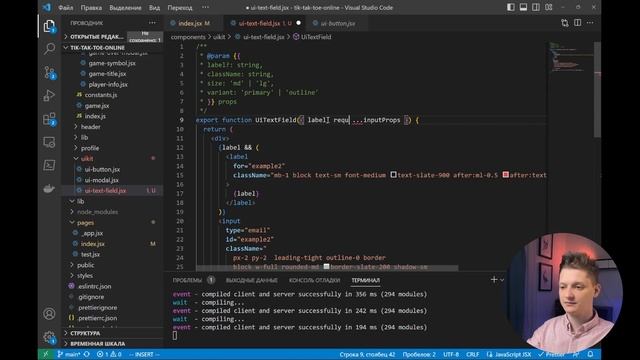Open the Accounts menu icon
This screenshot has width=640, height=360.
(49, 314)
